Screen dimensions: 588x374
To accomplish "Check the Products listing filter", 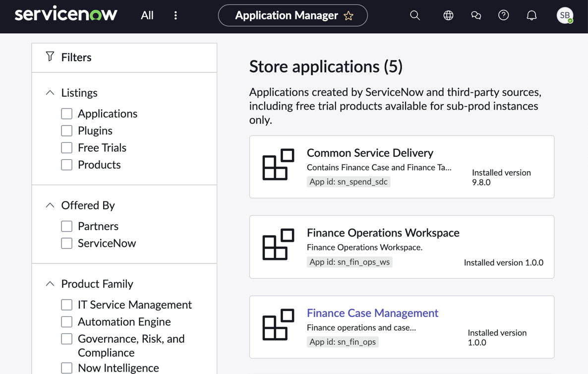I will tap(67, 165).
